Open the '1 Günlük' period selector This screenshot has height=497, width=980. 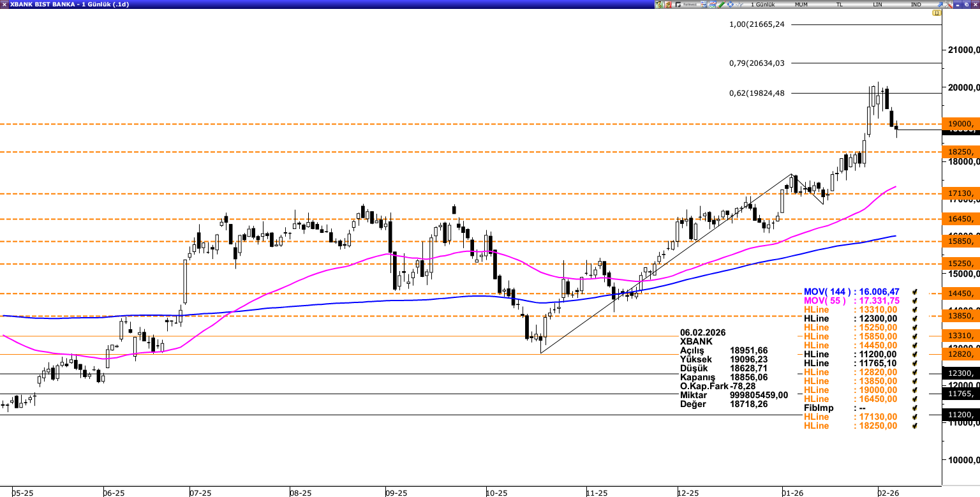point(763,4)
